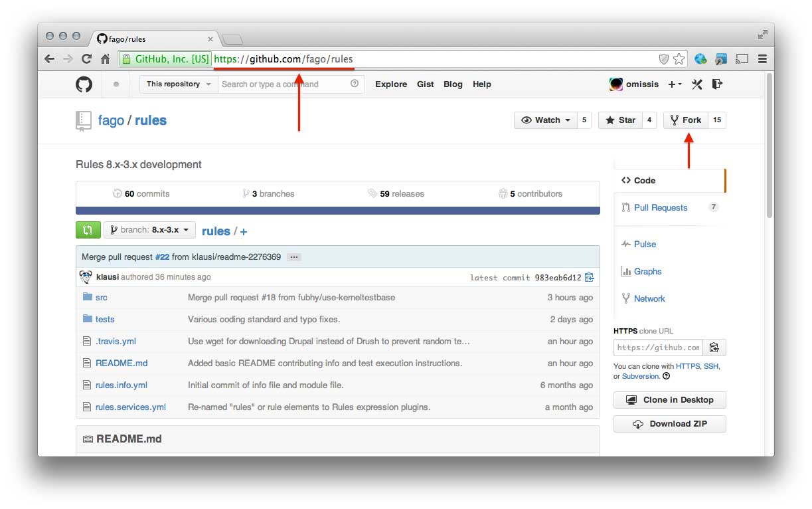Click the browser back arrow
Image resolution: width=812 pixels, height=509 pixels.
[49, 59]
